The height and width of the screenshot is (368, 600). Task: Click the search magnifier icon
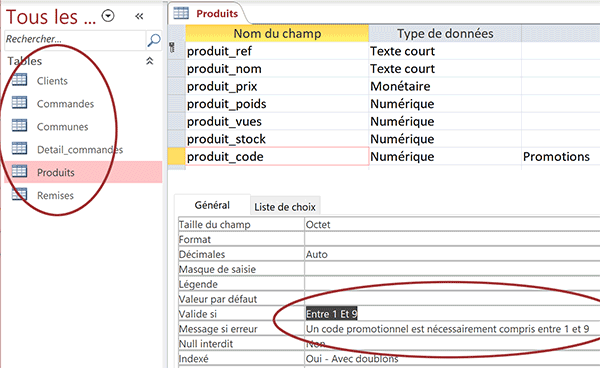click(x=154, y=40)
